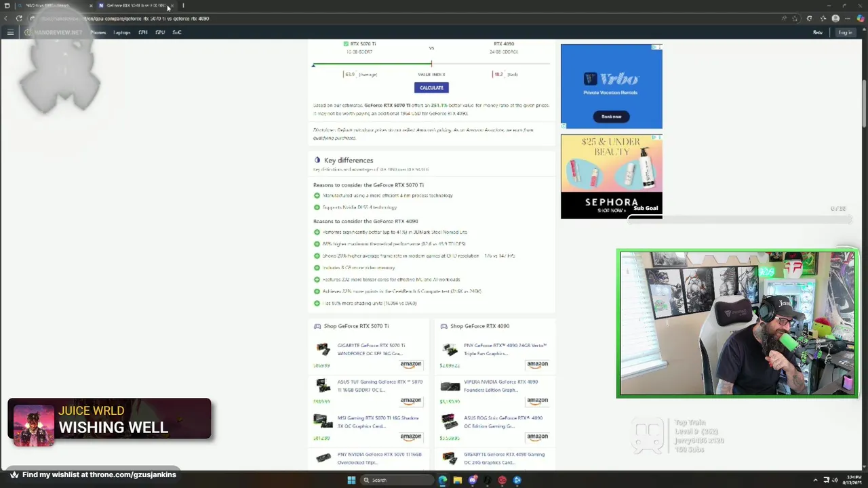Image resolution: width=868 pixels, height=488 pixels.
Task: Open browser settings ellipsis menu
Action: click(x=848, y=18)
